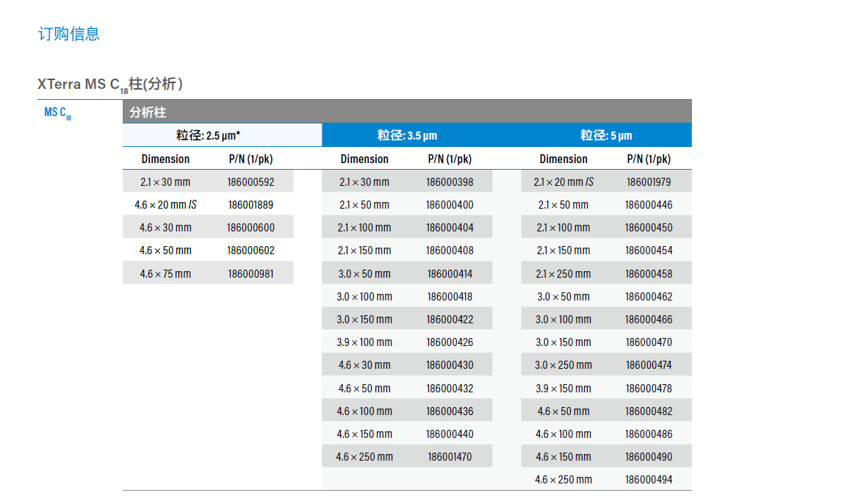Click the 4.6 × 75 mm dimension cell
847x504 pixels.
[165, 274]
